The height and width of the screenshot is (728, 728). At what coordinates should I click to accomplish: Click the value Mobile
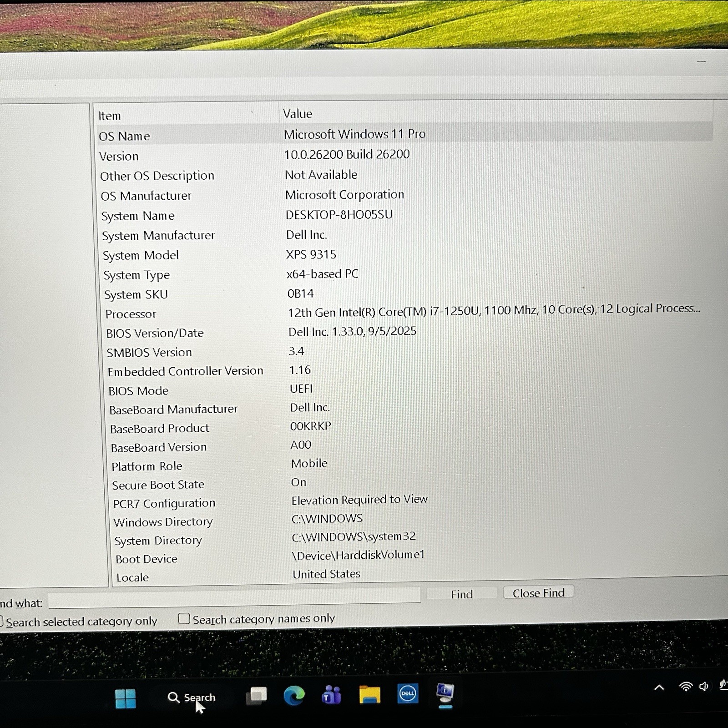pos(309,463)
